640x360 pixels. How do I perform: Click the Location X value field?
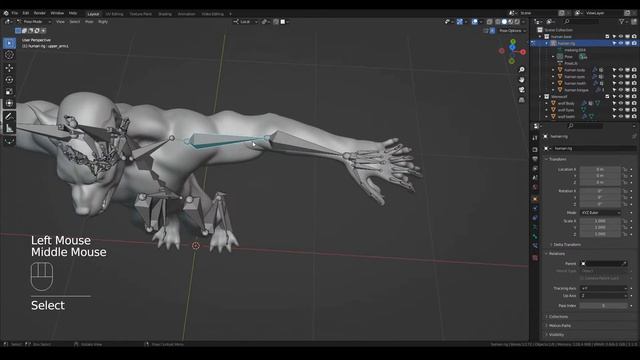coord(600,169)
